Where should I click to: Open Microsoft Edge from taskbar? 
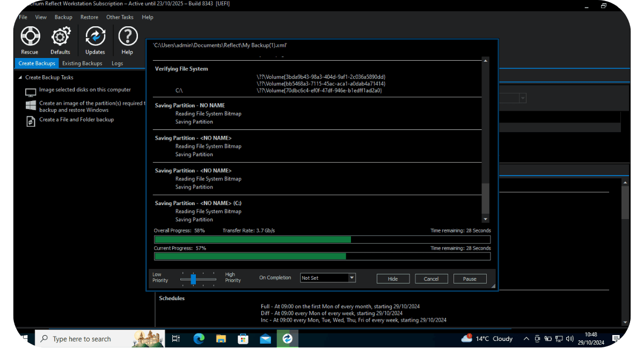(199, 339)
